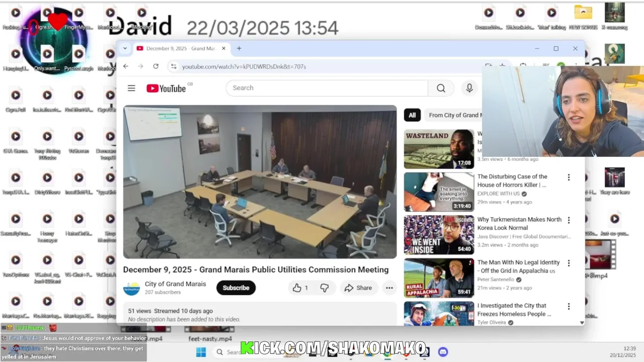The image size is (644, 362).
Task: Open City of Grand Marais channel avatar
Action: click(132, 288)
